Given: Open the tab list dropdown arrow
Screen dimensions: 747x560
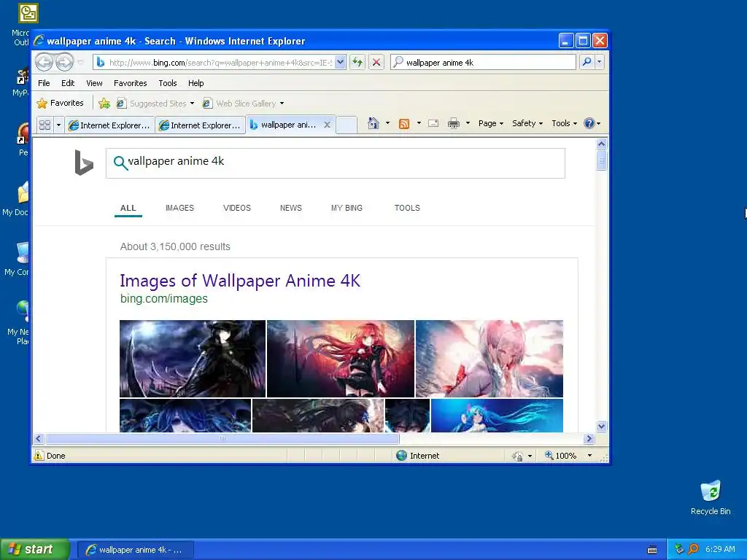Looking at the screenshot, I should (58, 125).
